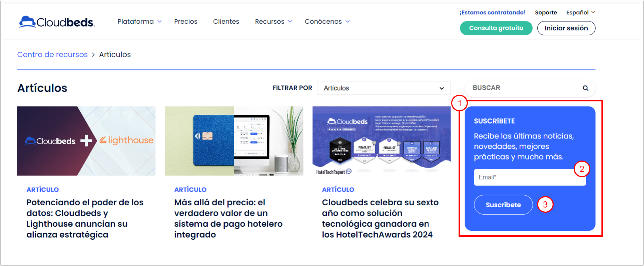Expand the Recursos menu chevron
The height and width of the screenshot is (266, 644).
click(x=290, y=21)
